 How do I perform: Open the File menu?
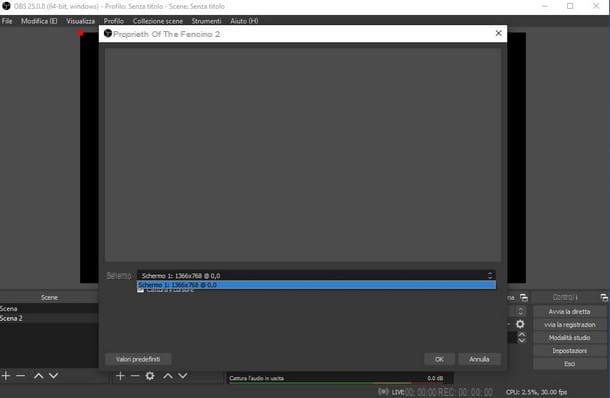click(7, 21)
